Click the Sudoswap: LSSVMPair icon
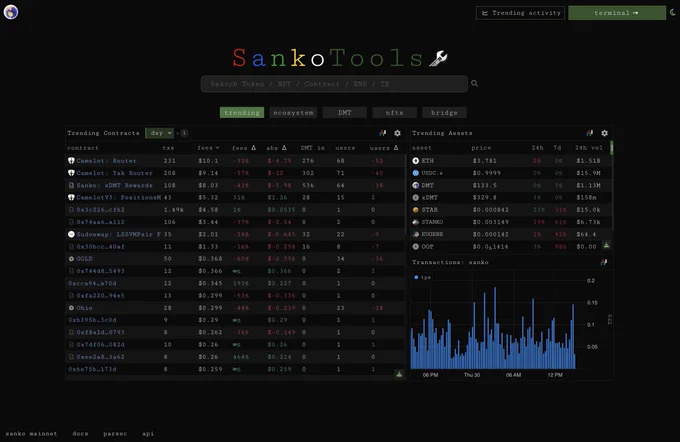 71,234
